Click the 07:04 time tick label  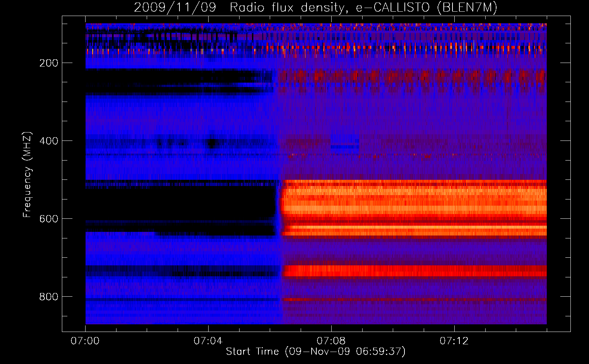(208, 341)
